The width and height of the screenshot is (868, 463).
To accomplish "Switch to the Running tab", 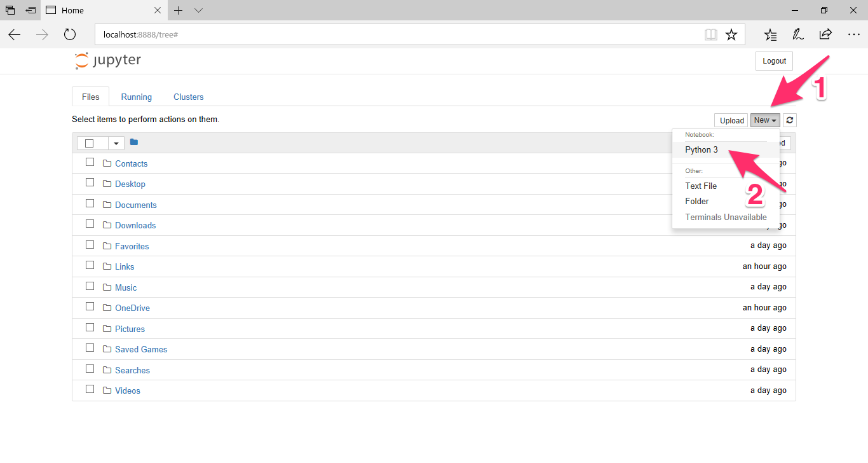I will (x=137, y=97).
